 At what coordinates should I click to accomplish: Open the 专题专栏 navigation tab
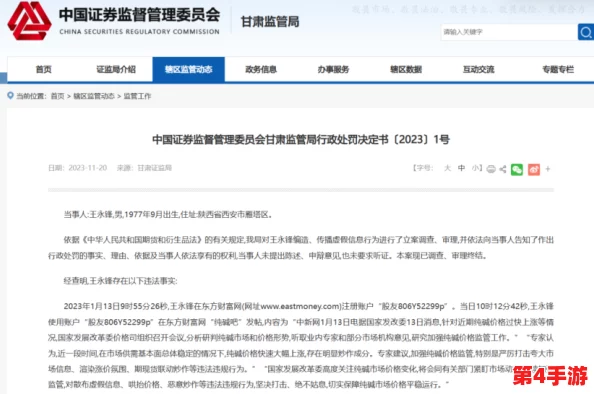[558, 69]
